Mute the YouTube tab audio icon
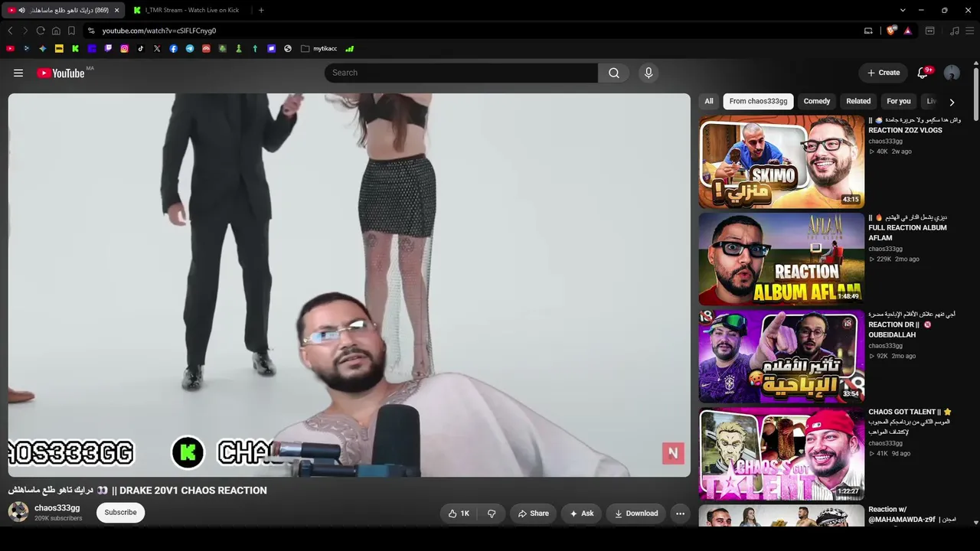Screen dimensions: 980x551 pos(21,10)
